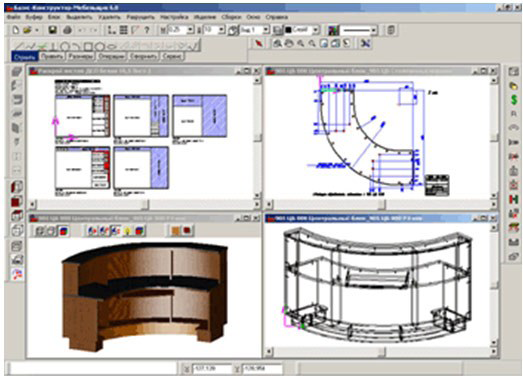The image size is (523, 376).
Task: Switch to the Размеры tab
Action: (80, 56)
